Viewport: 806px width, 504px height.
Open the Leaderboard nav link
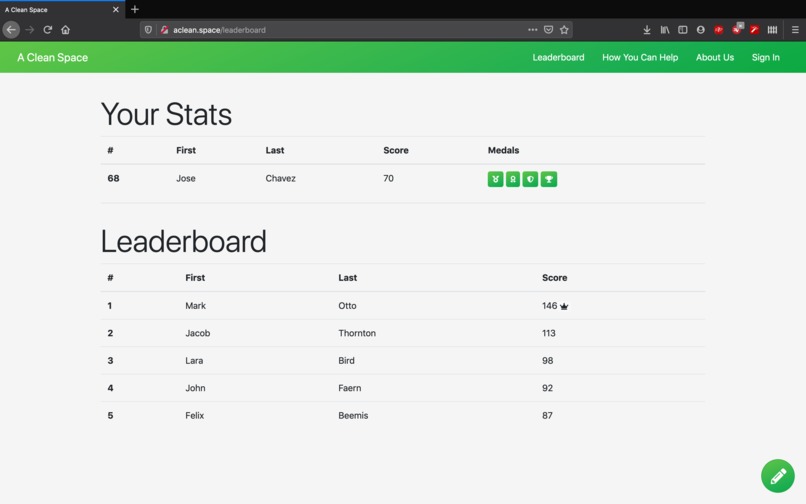[558, 58]
